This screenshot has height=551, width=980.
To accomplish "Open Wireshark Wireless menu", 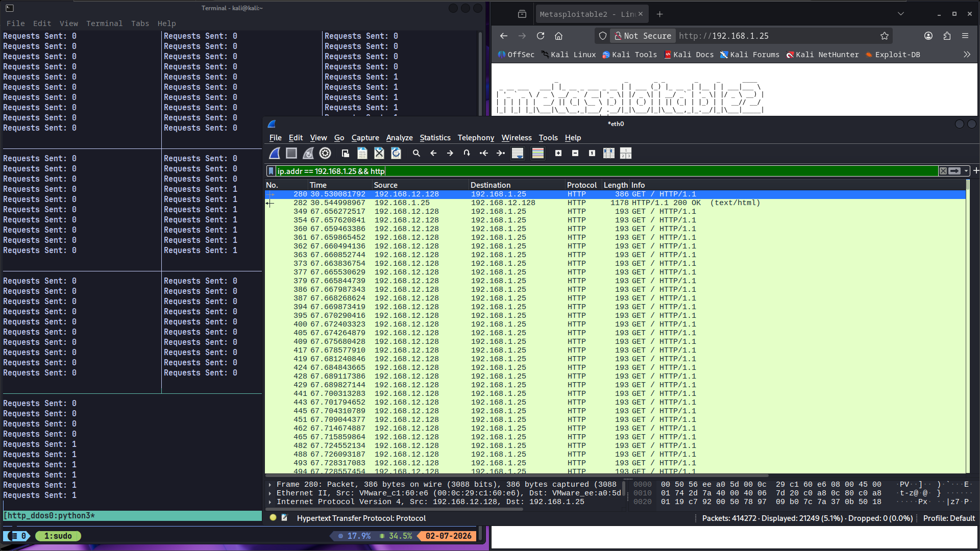I will (516, 138).
